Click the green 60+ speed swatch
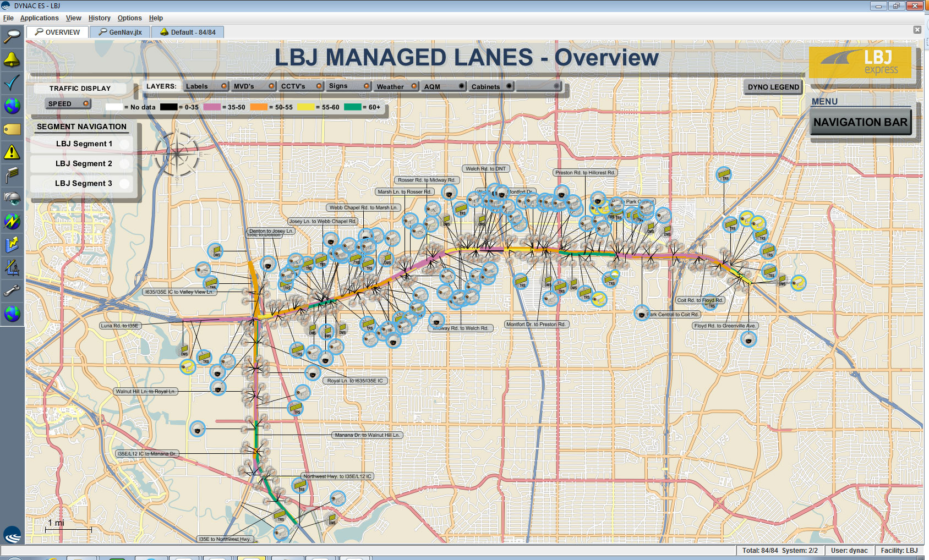 tap(352, 107)
